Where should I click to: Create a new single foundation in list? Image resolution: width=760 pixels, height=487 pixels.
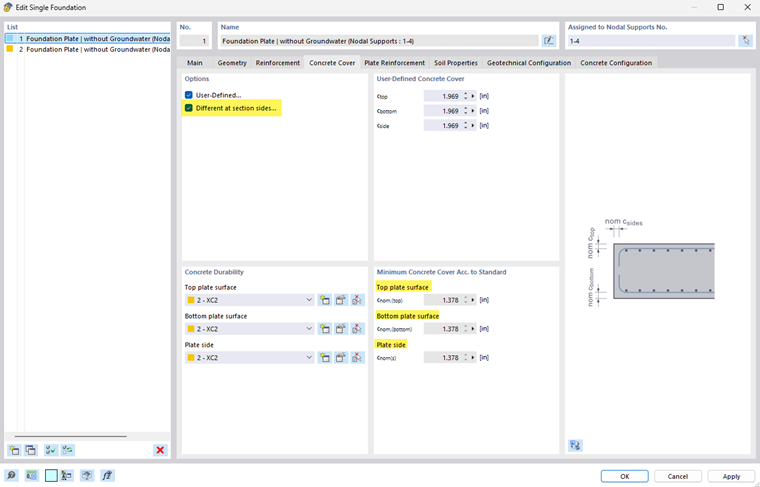(x=14, y=450)
